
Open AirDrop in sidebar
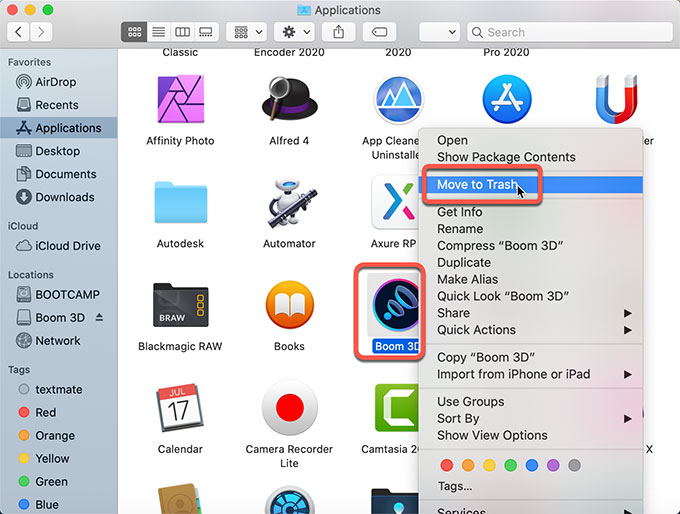click(x=59, y=82)
